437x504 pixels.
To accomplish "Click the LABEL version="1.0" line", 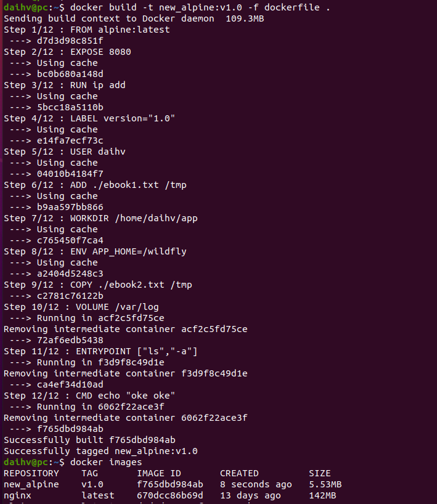I will [x=89, y=118].
